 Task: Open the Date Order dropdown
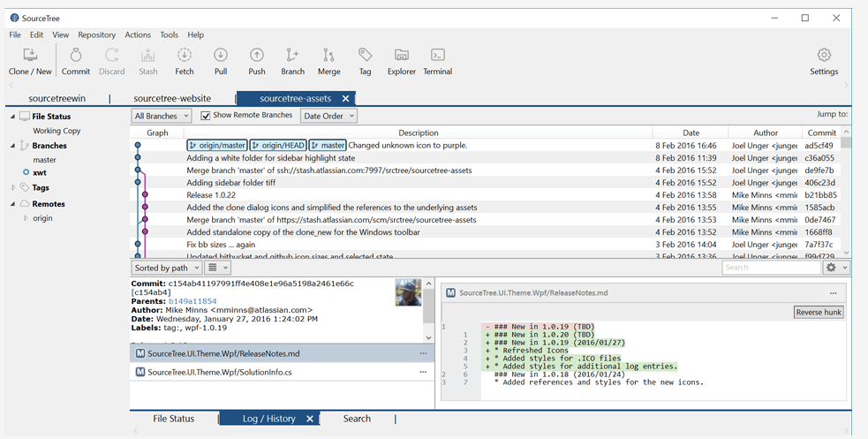[x=328, y=116]
